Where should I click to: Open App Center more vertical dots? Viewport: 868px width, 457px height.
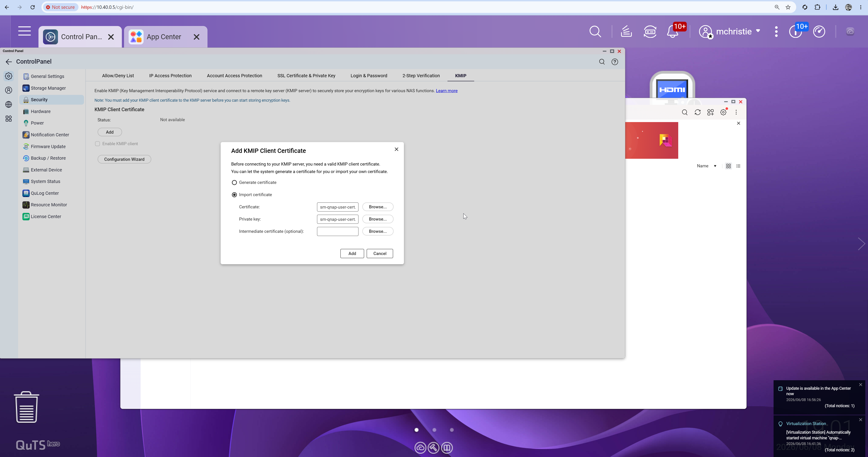[736, 113]
